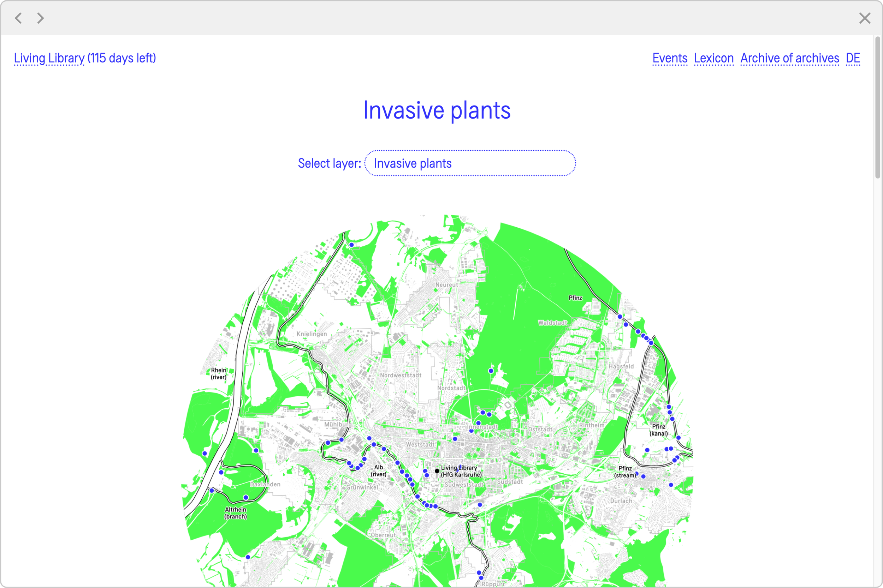The image size is (883, 588).
Task: Click the Invasive plants page heading
Action: (437, 110)
